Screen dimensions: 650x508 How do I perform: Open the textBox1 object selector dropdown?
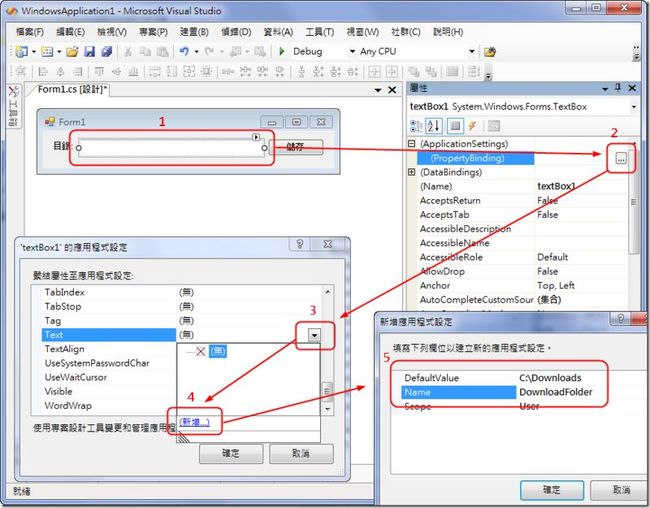tap(634, 107)
